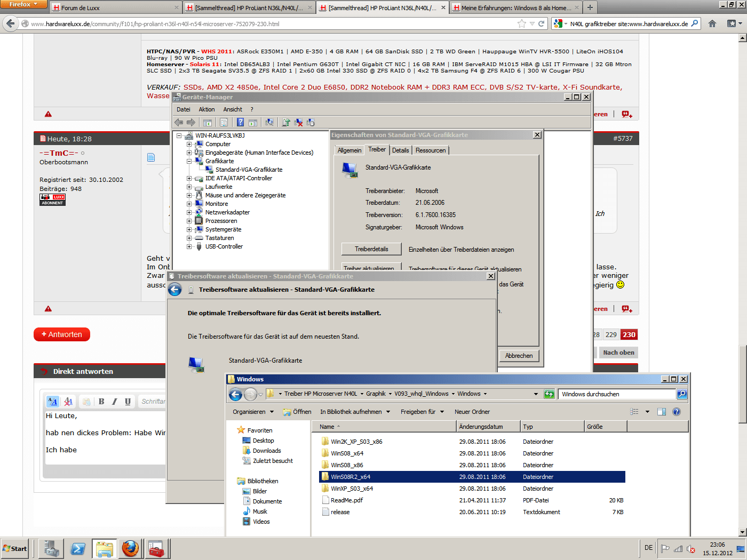Open the Ansicht menu in Geräte-Manager

point(233,109)
